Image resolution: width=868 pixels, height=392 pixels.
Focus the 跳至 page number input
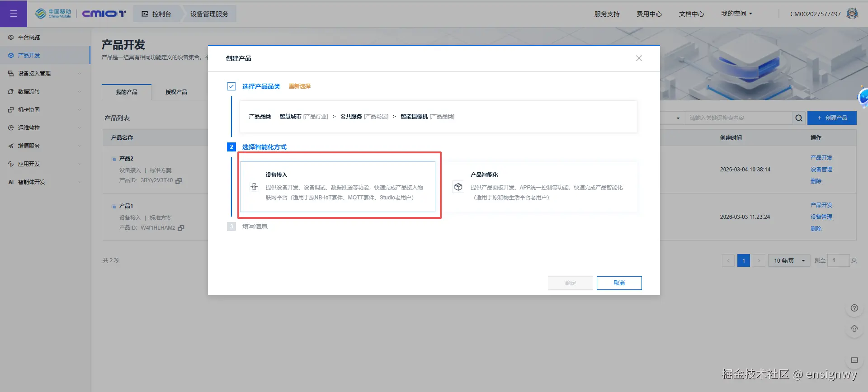point(839,260)
